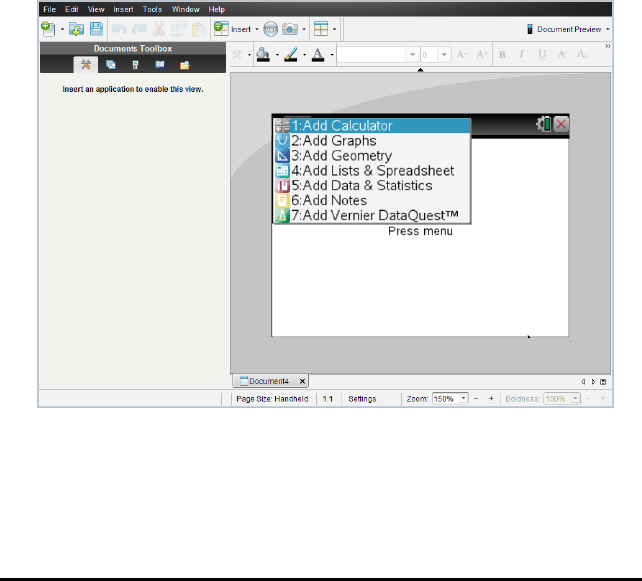642x581 pixels.
Task: Toggle Italic formatting
Action: 522,54
